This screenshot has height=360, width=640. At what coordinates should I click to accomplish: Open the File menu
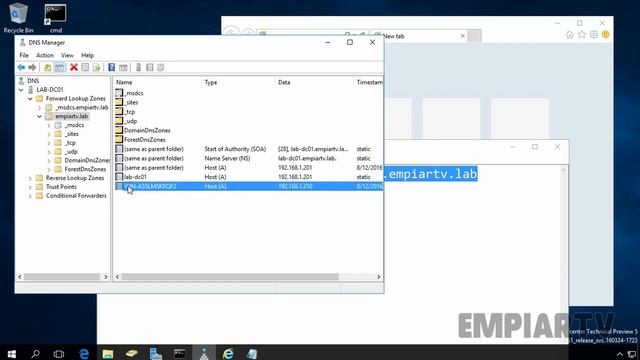point(24,55)
